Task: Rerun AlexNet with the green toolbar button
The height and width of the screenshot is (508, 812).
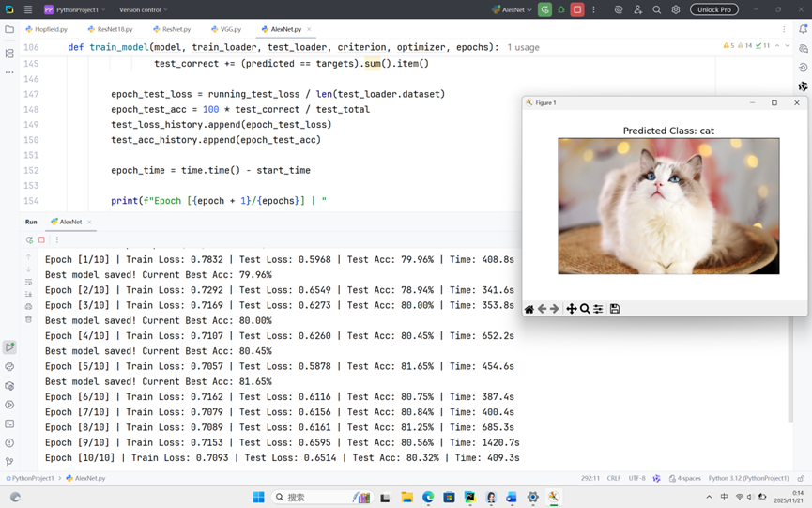Action: click(x=544, y=9)
